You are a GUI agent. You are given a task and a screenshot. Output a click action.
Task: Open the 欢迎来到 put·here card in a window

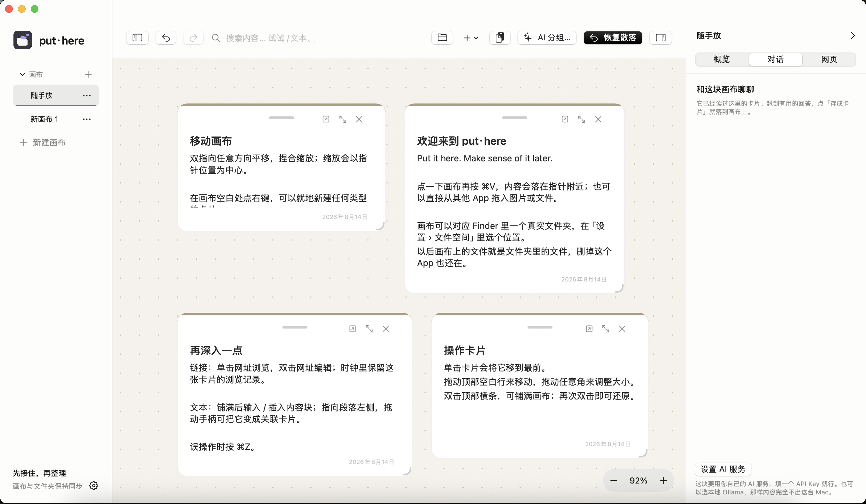[565, 119]
